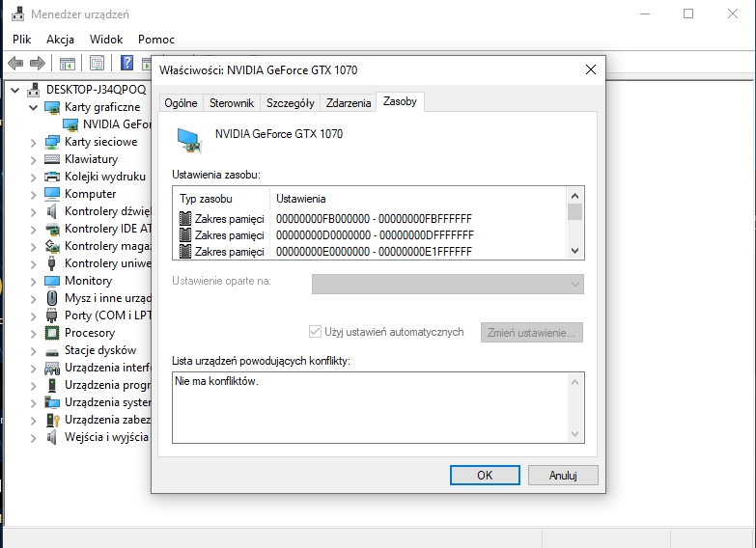Open the Pomoc menu
This screenshot has width=756, height=548.
(x=156, y=39)
